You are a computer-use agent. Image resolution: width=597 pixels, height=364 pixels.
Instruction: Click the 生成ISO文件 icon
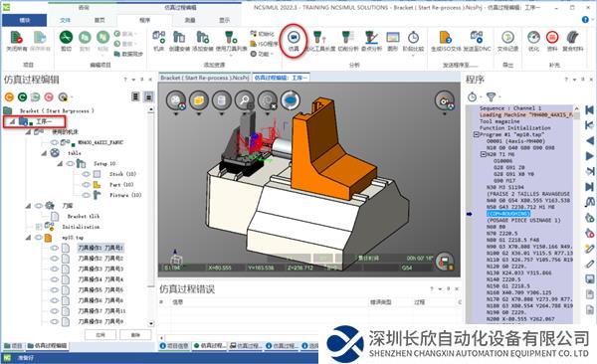click(x=445, y=38)
